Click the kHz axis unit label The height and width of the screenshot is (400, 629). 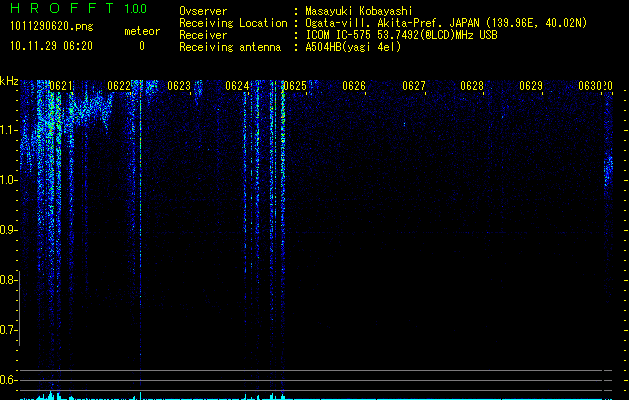9,81
